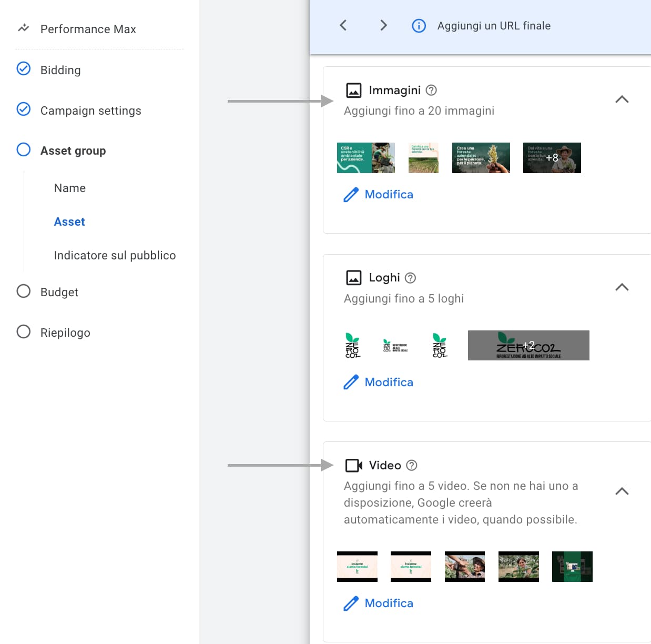Select the Riepilogo step circle
The height and width of the screenshot is (644, 651).
coord(24,332)
